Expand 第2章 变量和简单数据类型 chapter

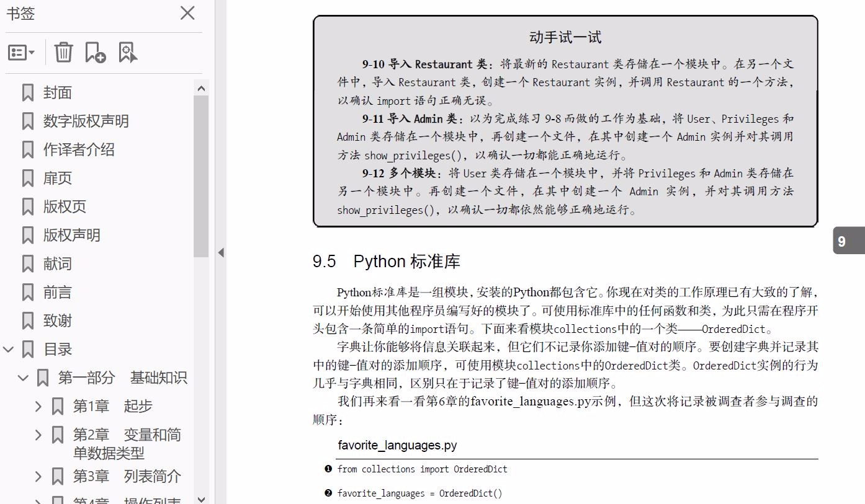pos(38,435)
